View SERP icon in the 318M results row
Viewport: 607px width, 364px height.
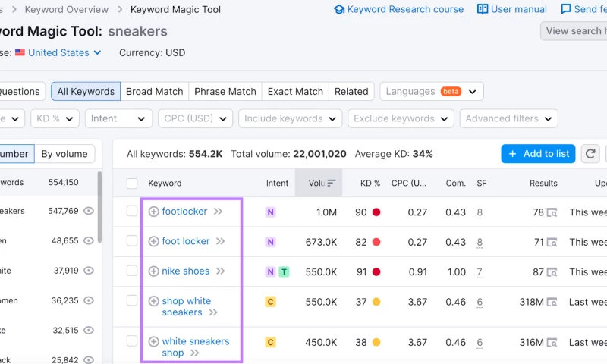(x=552, y=302)
